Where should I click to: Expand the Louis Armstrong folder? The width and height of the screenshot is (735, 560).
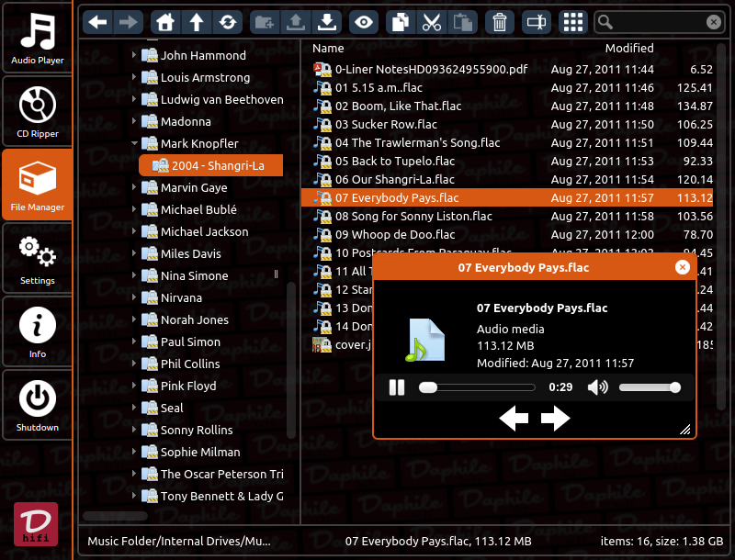[134, 77]
